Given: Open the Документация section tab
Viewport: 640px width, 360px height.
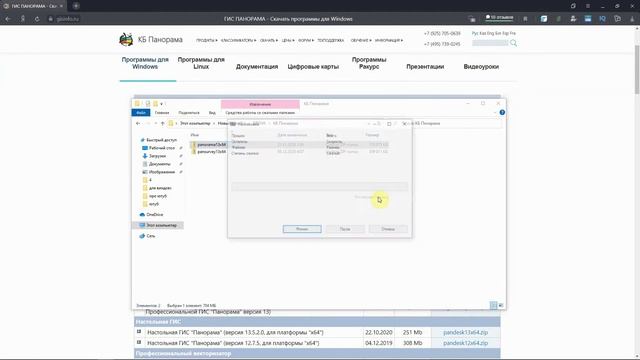Looking at the screenshot, I should point(257,67).
